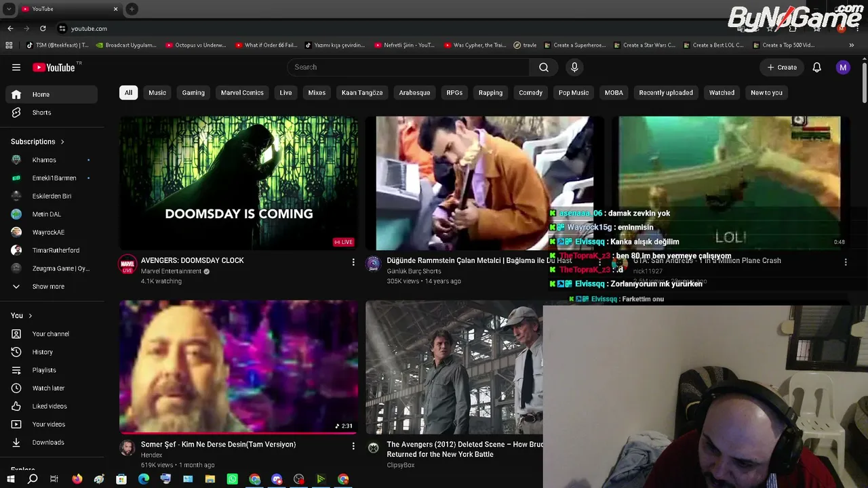Open Octopus vs Underw... bookmark

(x=195, y=45)
